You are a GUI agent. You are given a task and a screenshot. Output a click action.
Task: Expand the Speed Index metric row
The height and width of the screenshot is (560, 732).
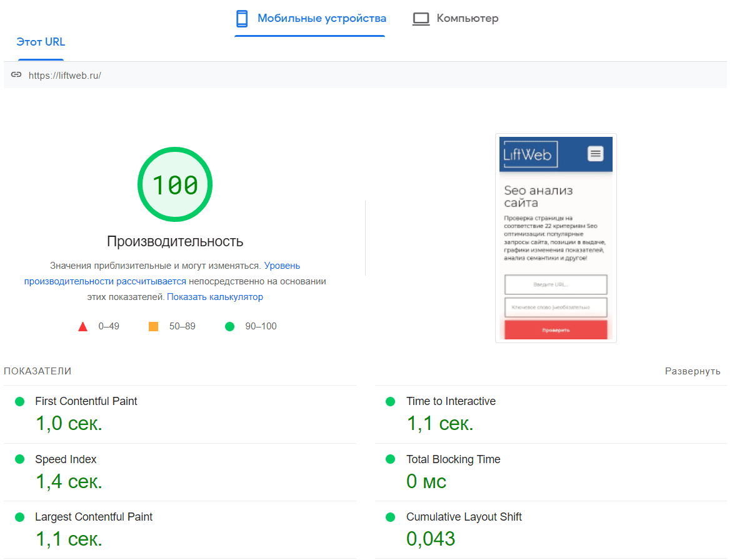pyautogui.click(x=66, y=459)
